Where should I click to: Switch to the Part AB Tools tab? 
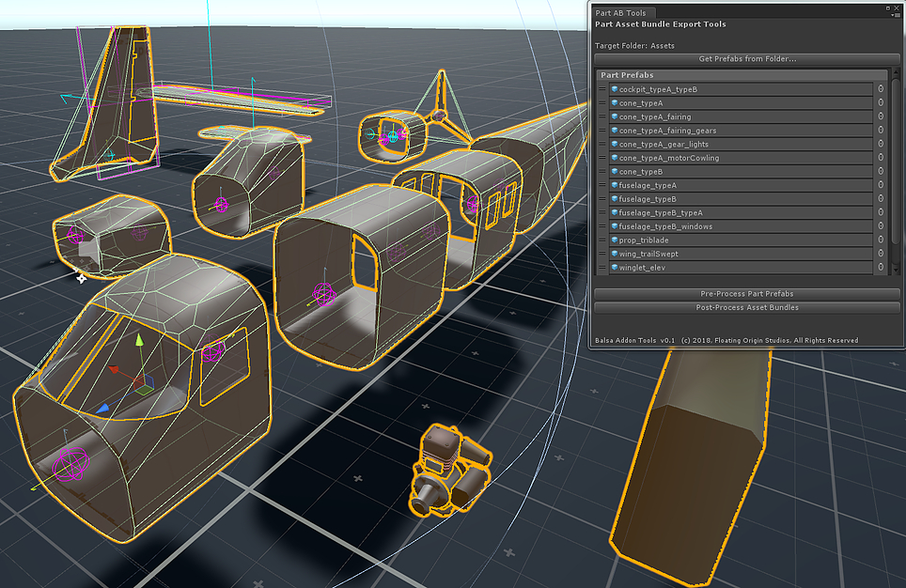(x=620, y=12)
